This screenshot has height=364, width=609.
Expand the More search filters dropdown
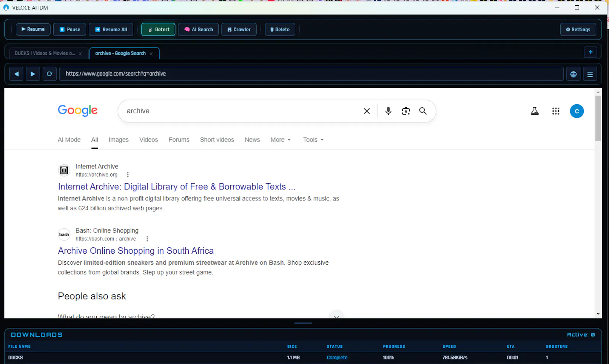281,140
